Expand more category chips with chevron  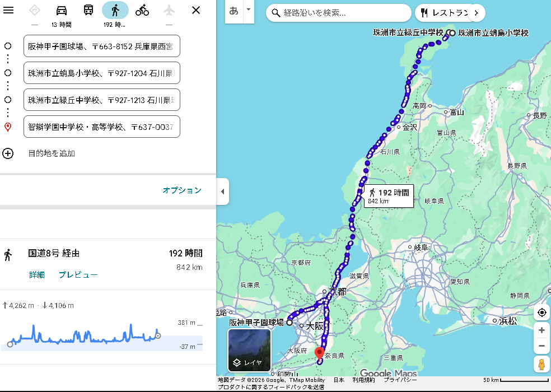click(476, 12)
